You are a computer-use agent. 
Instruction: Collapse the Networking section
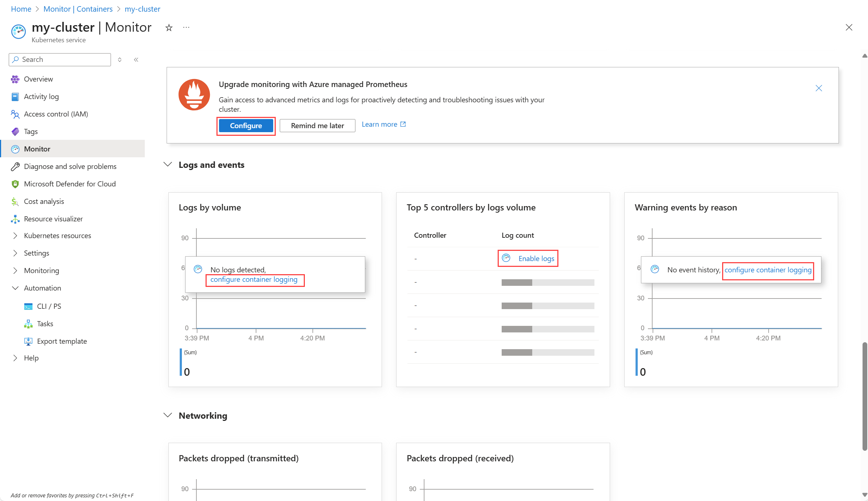(x=168, y=415)
